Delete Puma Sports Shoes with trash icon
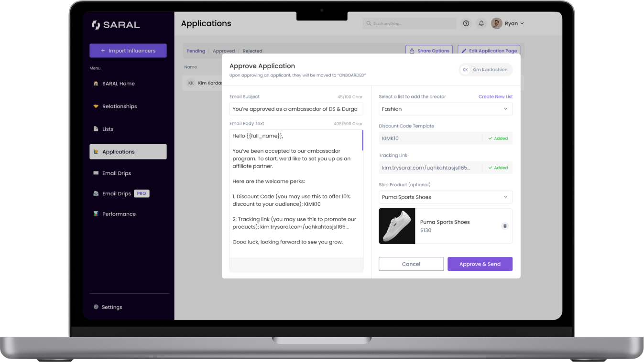The image size is (644, 362). click(504, 226)
